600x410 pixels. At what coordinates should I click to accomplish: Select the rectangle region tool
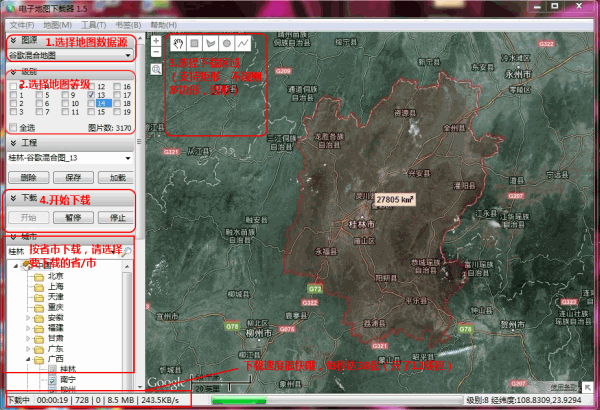tap(194, 44)
